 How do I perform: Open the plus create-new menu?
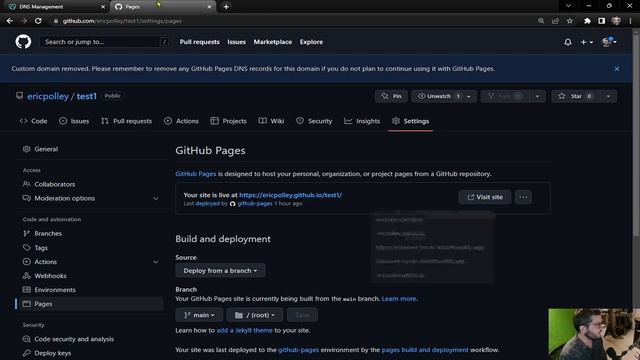click(587, 42)
